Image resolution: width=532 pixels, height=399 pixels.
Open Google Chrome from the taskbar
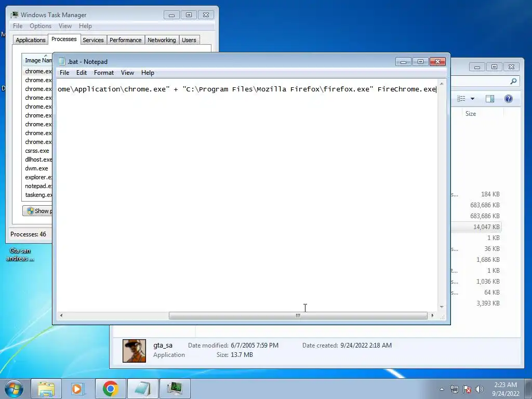pyautogui.click(x=110, y=389)
